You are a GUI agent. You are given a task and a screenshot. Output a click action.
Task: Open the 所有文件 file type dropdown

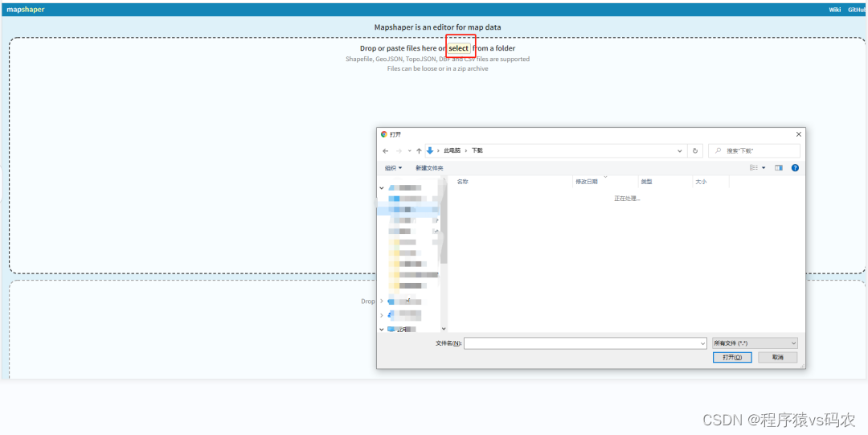point(755,343)
